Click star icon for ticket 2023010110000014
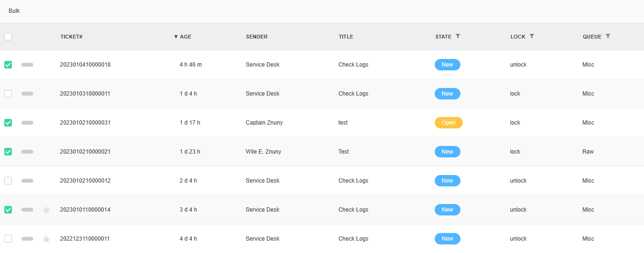The width and height of the screenshot is (644, 253). [x=46, y=210]
